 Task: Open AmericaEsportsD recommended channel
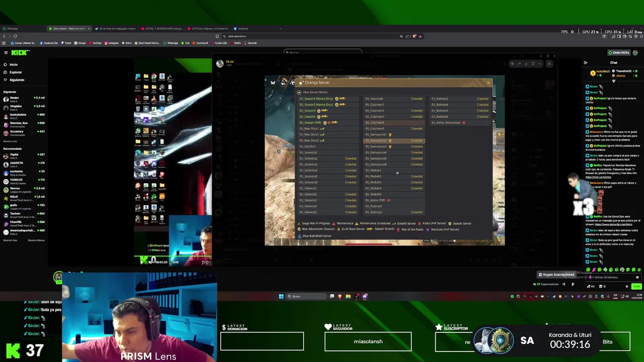pos(24,231)
